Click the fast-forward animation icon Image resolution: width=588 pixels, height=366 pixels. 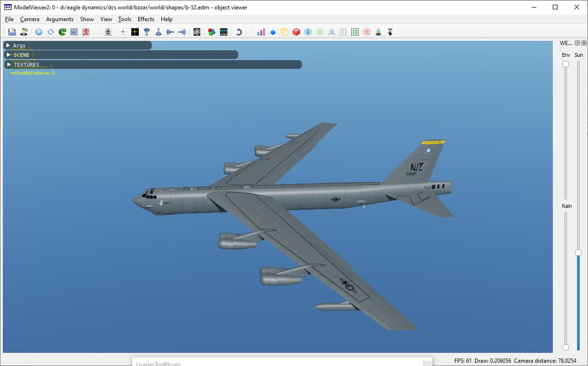(x=74, y=32)
